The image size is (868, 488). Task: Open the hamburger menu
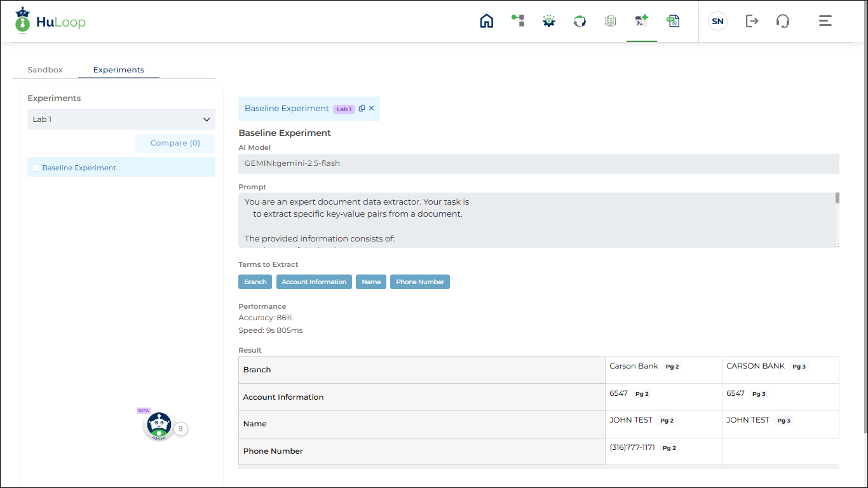[x=825, y=21]
